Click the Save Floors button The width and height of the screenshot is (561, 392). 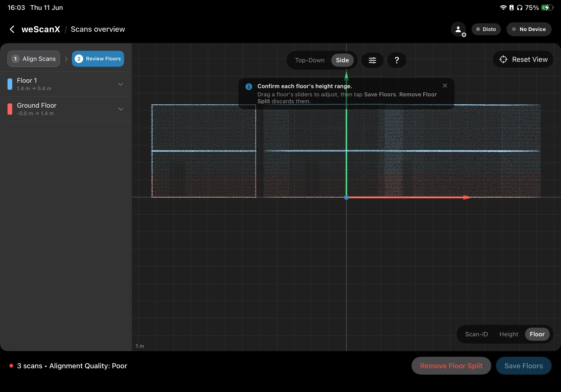click(x=523, y=366)
